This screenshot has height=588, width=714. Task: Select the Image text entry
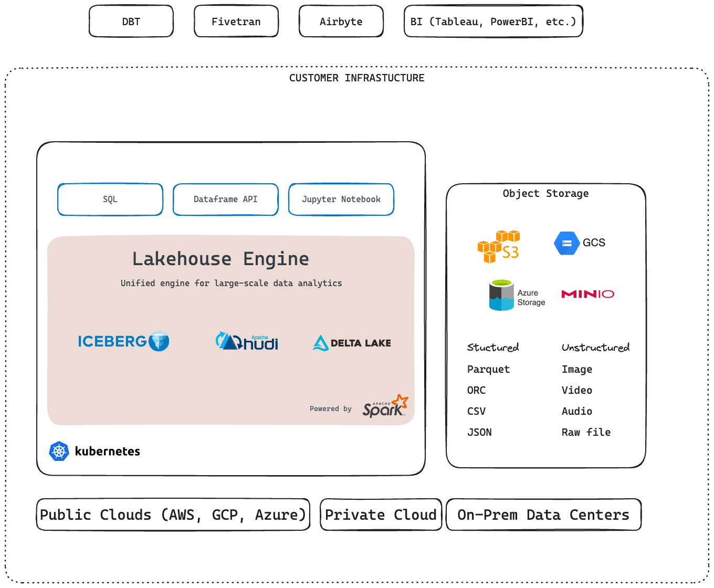coord(577,370)
